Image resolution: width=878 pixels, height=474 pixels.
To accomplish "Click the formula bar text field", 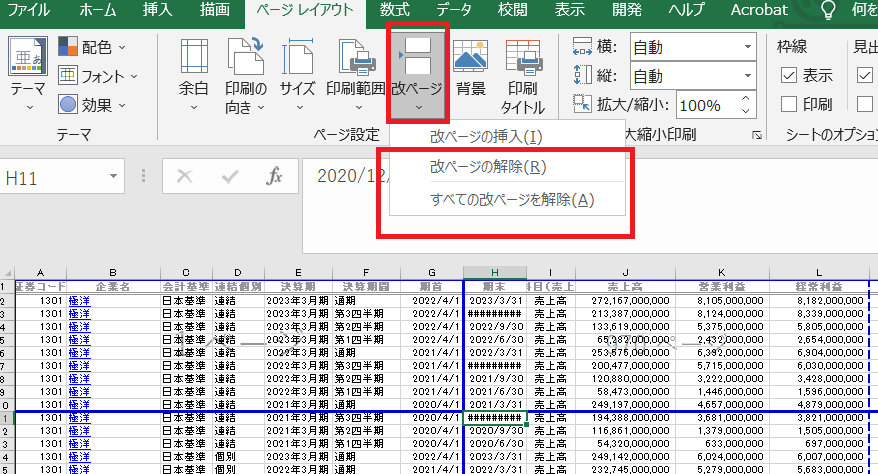I will click(x=590, y=205).
